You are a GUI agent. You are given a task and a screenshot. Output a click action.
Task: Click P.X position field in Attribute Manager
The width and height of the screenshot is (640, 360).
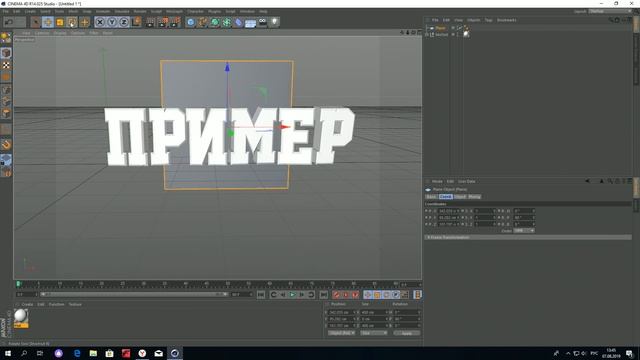click(449, 211)
